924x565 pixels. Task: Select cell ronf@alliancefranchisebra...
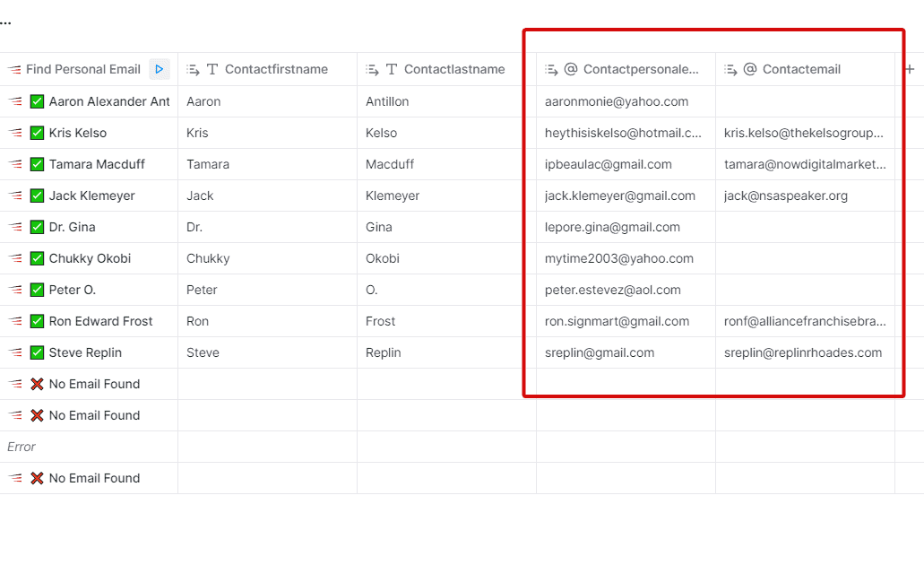(x=805, y=321)
